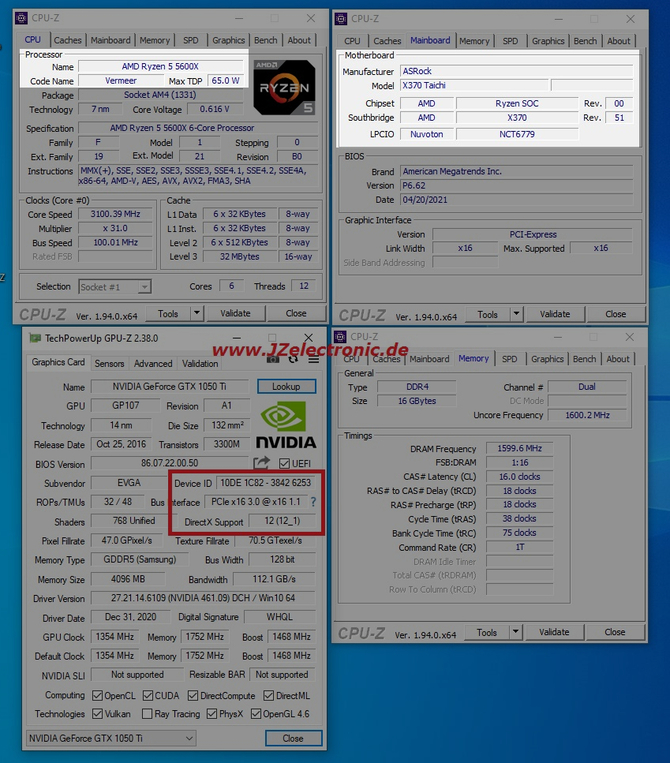Click Validate in CPU-Z Memory window
The height and width of the screenshot is (763, 670).
[554, 632]
